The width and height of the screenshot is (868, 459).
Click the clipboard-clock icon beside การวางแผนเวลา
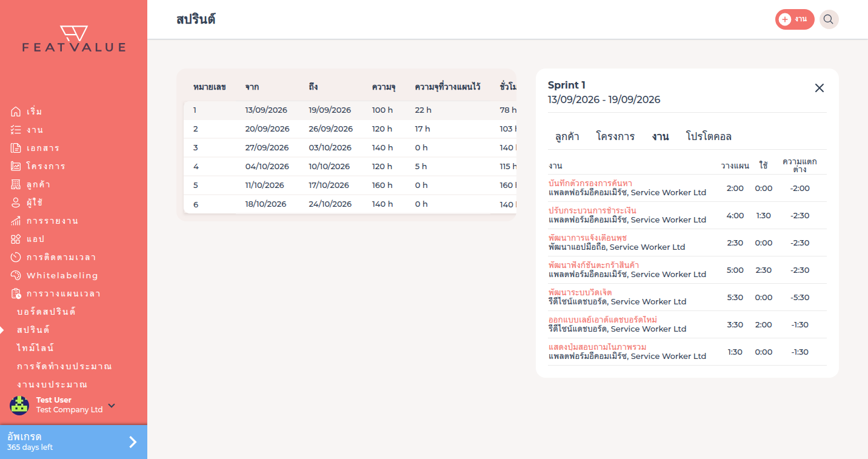coord(16,293)
